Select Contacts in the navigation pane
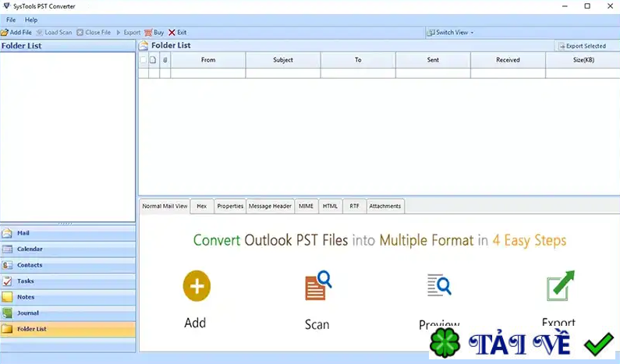The width and height of the screenshot is (620, 364). click(x=68, y=265)
